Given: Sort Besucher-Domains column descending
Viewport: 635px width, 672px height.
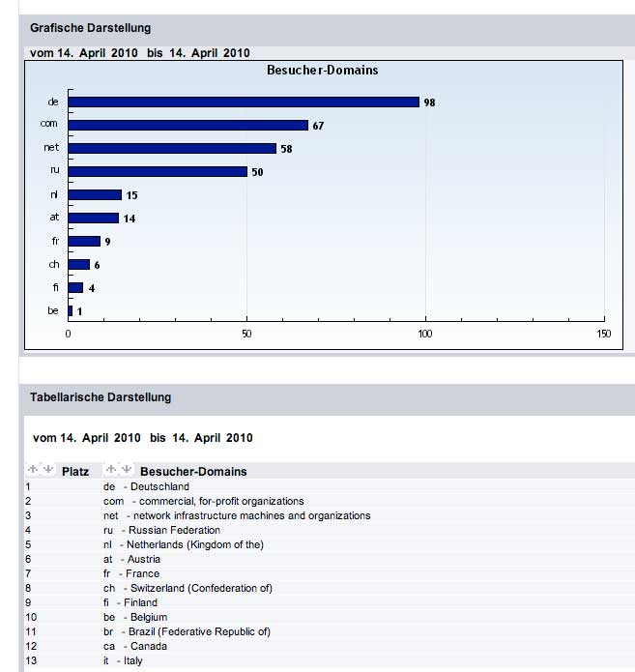Looking at the screenshot, I should pyautogui.click(x=127, y=470).
